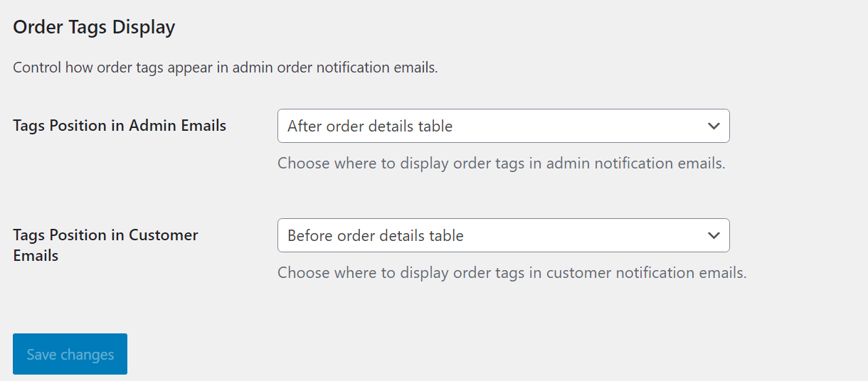Click the customer notification emails help text

[x=512, y=273]
